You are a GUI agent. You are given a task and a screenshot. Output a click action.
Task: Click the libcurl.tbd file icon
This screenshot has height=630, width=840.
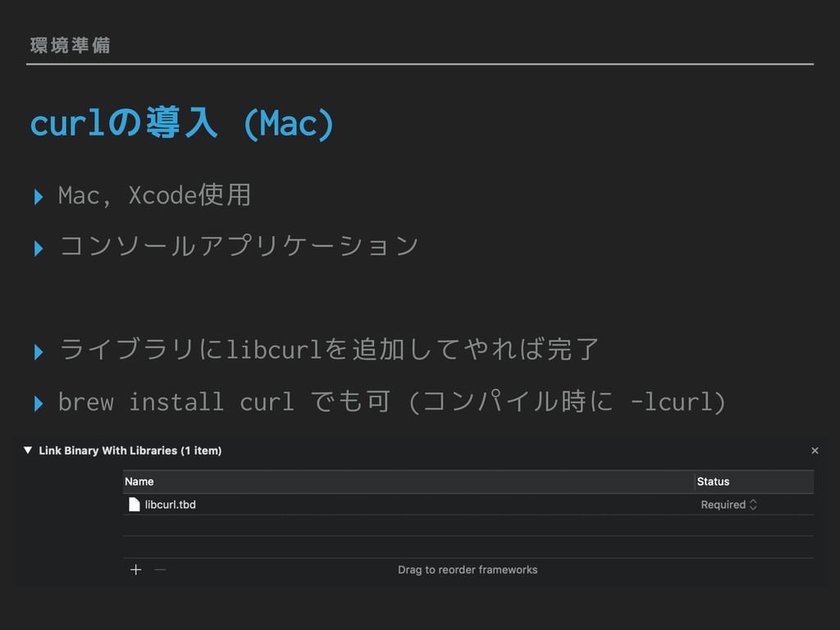pos(134,504)
